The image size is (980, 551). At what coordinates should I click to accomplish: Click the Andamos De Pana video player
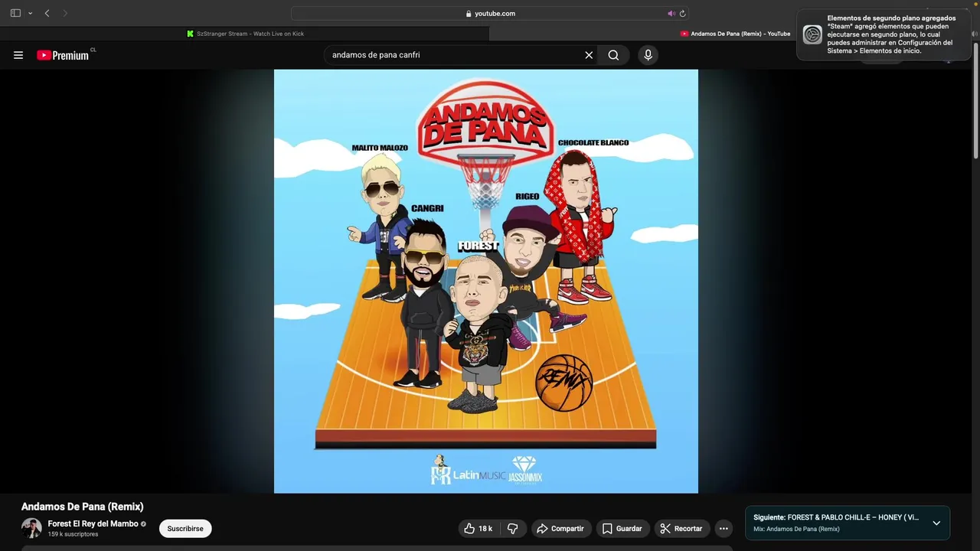tap(486, 282)
